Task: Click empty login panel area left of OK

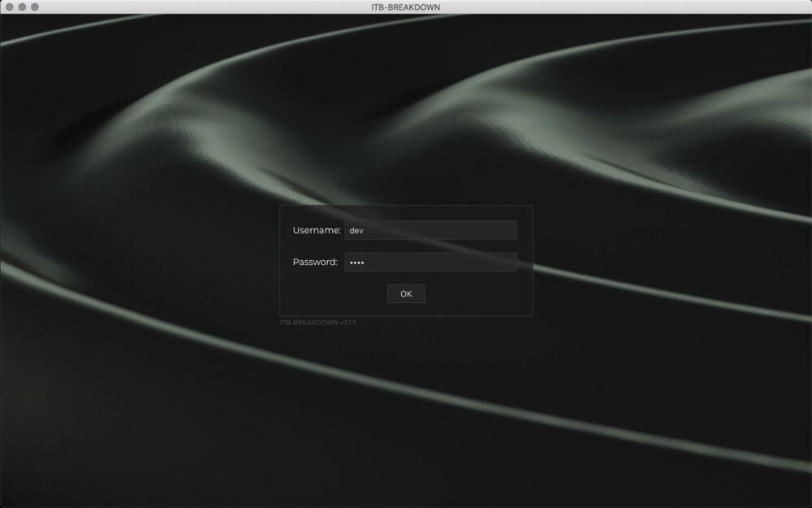Action: 333,294
